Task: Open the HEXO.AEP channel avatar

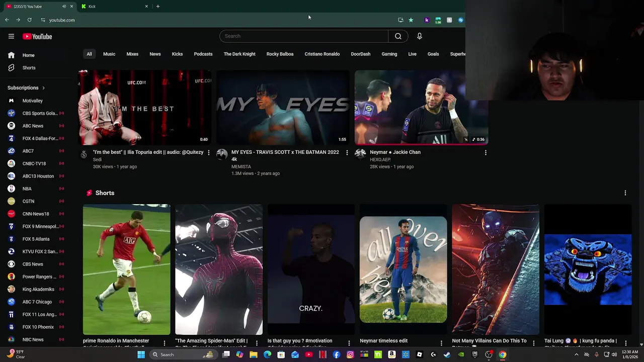Action: 360,154
